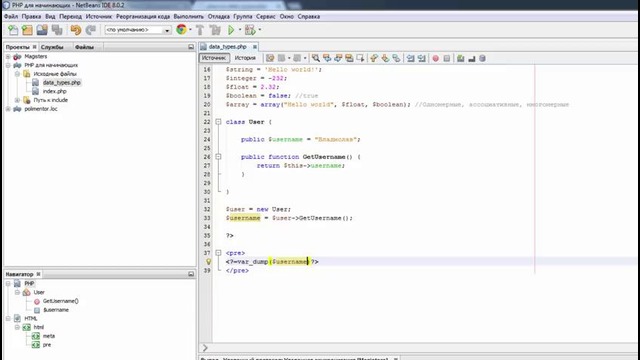
Task: Select the data_types.php editor tab
Action: (x=227, y=47)
